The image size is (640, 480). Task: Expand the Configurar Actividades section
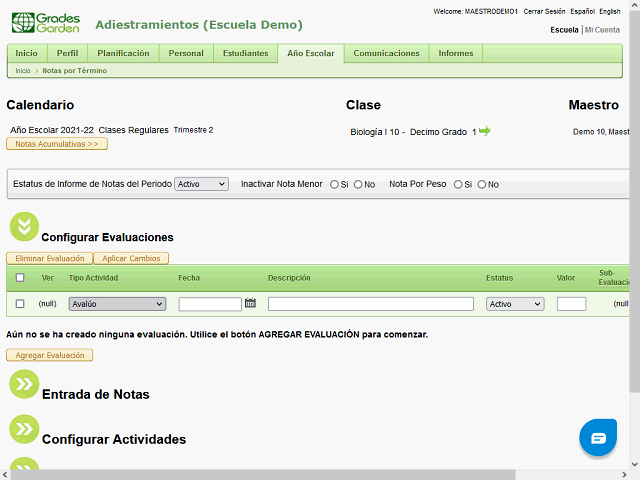click(x=24, y=429)
